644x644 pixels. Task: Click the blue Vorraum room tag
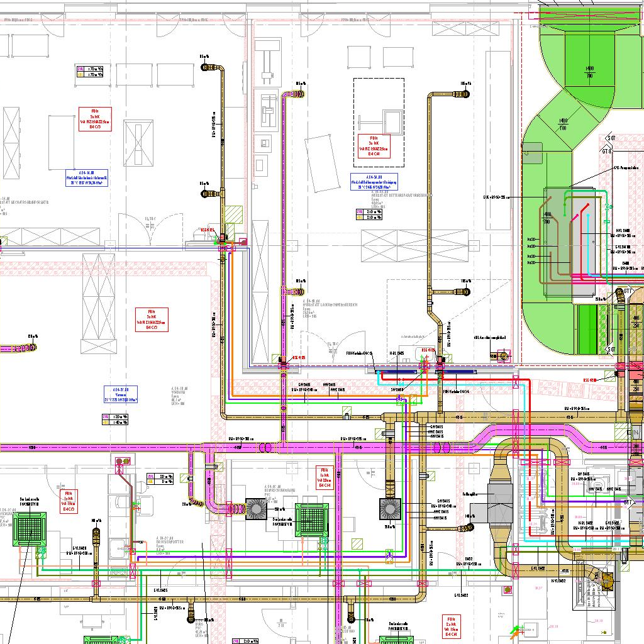pyautogui.click(x=121, y=394)
